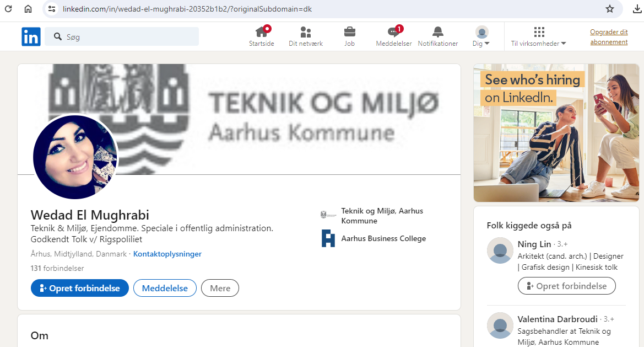The image size is (644, 347).
Task: Open Dit netværk people icon
Action: (306, 32)
